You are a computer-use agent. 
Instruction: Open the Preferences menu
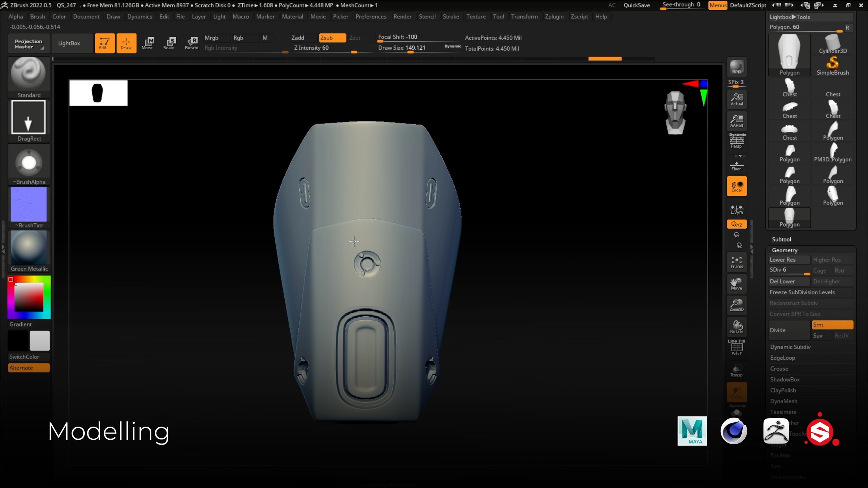tap(370, 16)
